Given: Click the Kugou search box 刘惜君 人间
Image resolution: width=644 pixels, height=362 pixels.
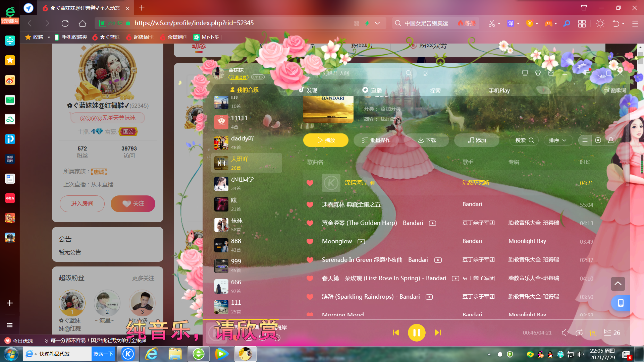Looking at the screenshot, I should pyautogui.click(x=362, y=73).
